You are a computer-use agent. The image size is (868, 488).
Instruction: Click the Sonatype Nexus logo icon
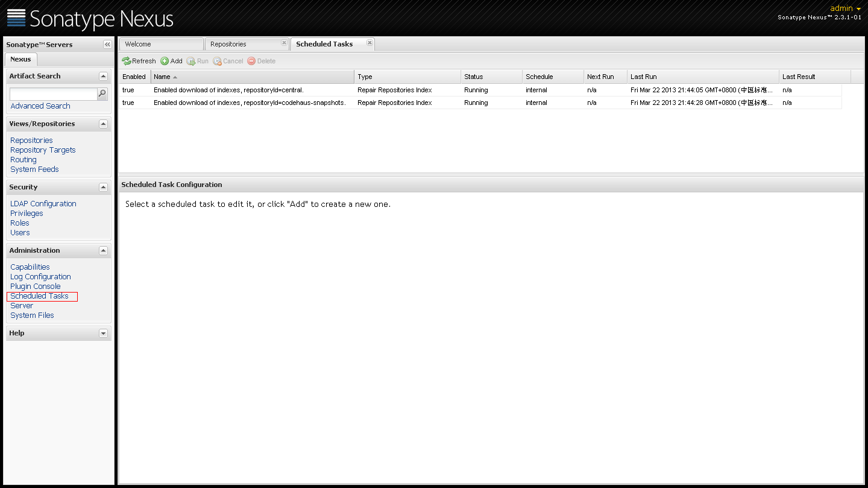[x=16, y=18]
